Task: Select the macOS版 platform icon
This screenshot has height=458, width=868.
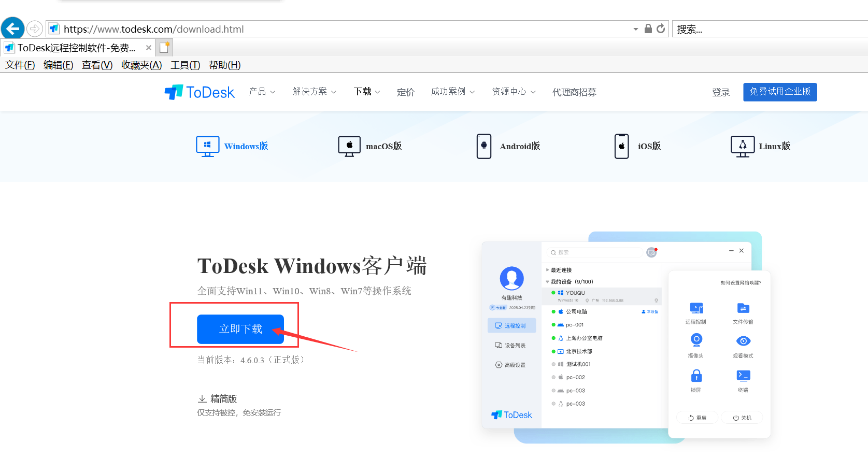Action: click(349, 146)
